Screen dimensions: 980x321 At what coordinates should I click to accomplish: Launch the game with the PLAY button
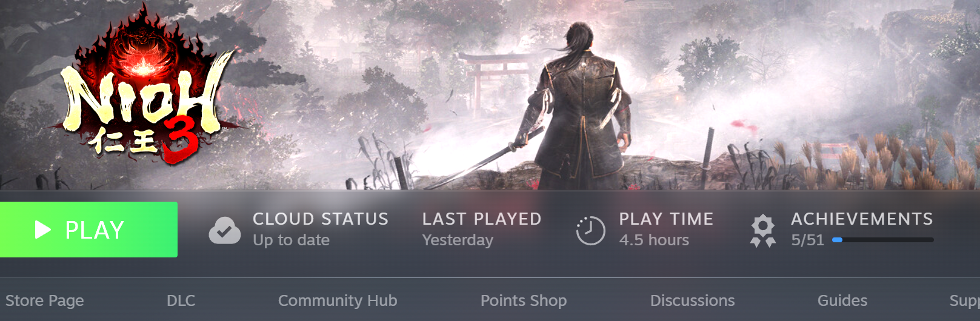[x=88, y=230]
